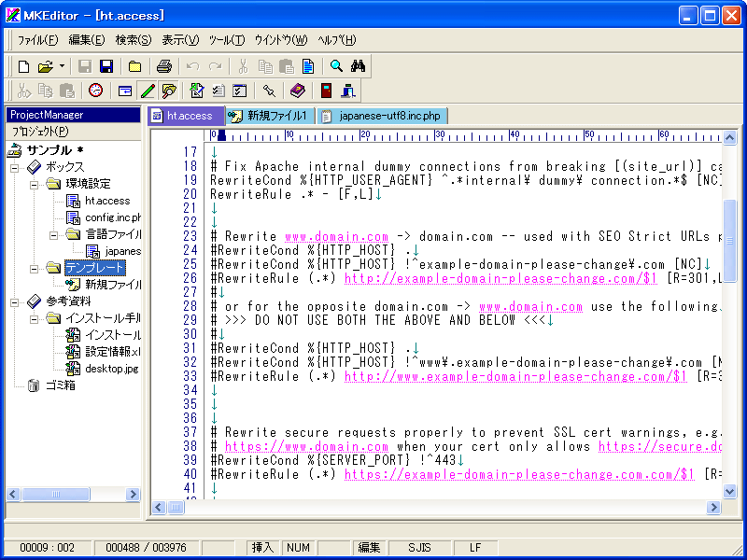The width and height of the screenshot is (747, 560).
Task: Click the blue floppy disk save icon
Action: coord(106,66)
